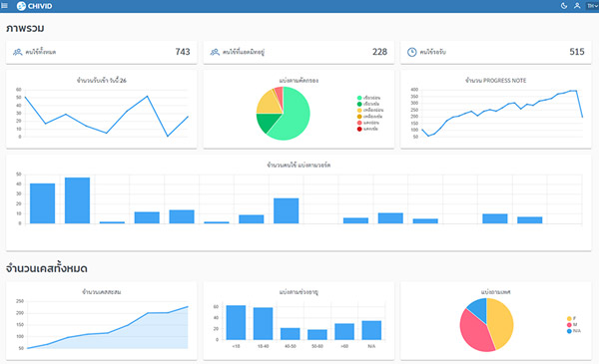Click the 743 total patients value
This screenshot has width=599, height=364.
coord(183,52)
